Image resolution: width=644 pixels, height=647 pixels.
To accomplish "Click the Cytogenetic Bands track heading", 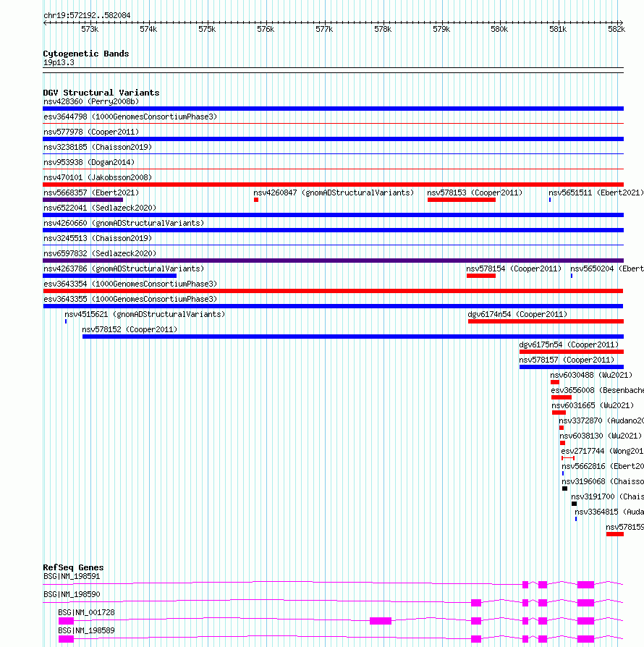I will 86,54.
